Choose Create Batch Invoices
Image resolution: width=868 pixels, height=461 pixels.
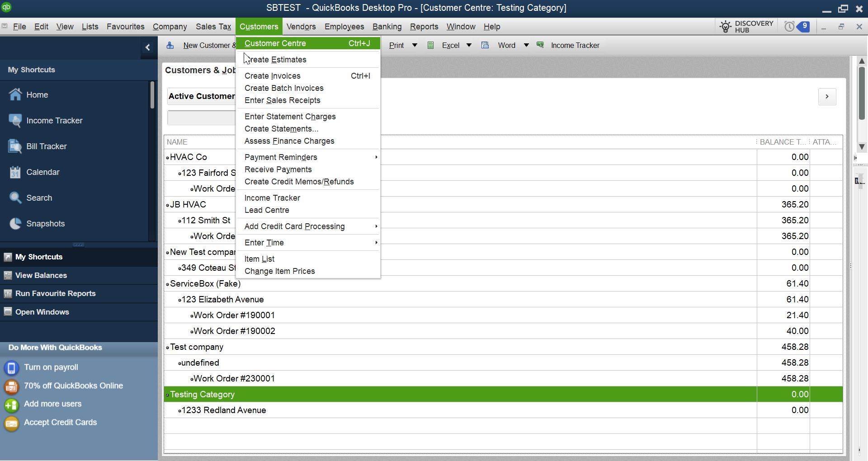(308, 88)
